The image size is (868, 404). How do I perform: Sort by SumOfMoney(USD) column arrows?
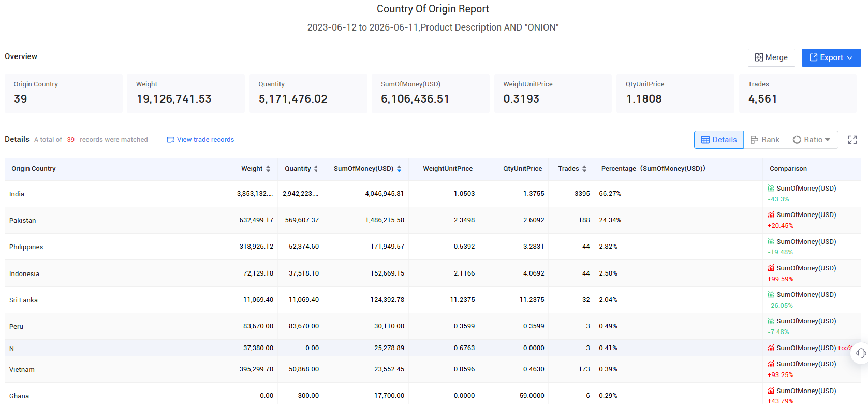coord(399,169)
